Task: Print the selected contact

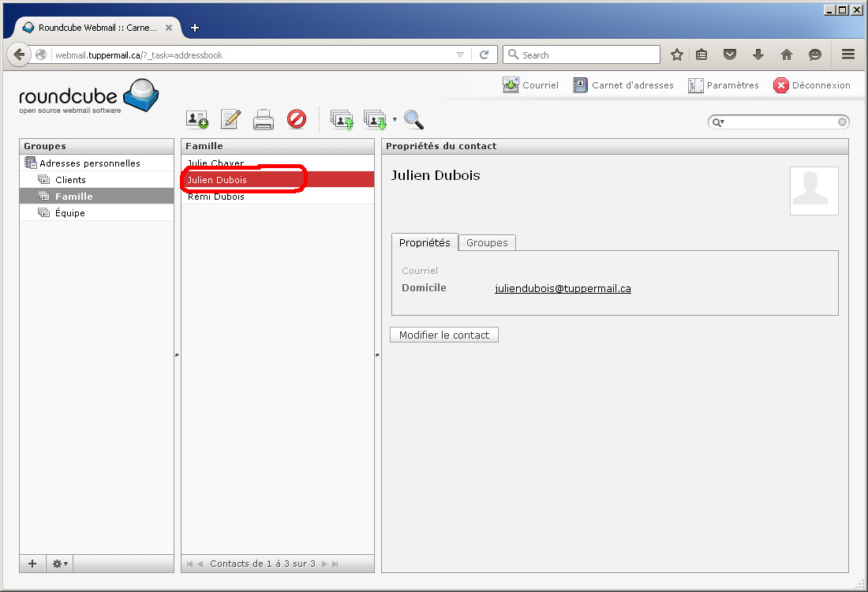Action: tap(263, 119)
